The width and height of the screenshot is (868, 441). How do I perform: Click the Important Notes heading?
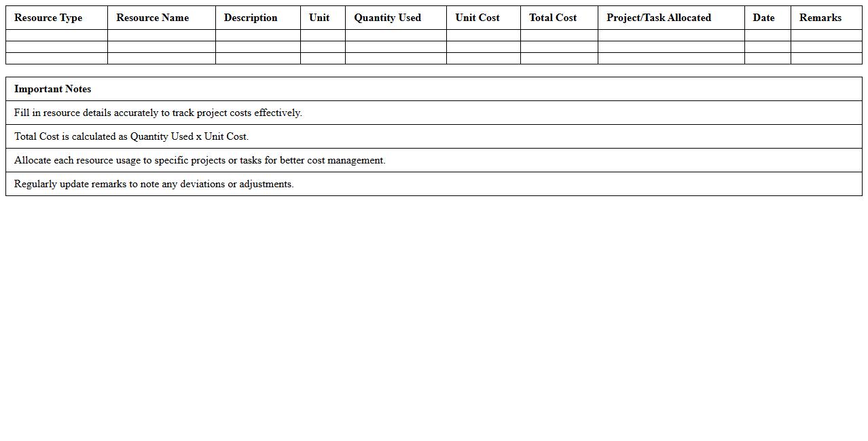click(x=52, y=89)
